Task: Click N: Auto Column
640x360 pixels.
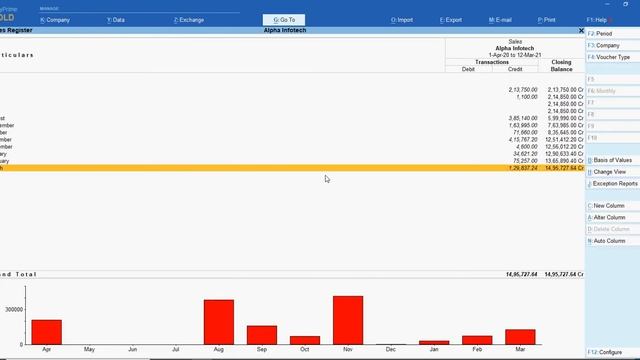Action: point(613,241)
